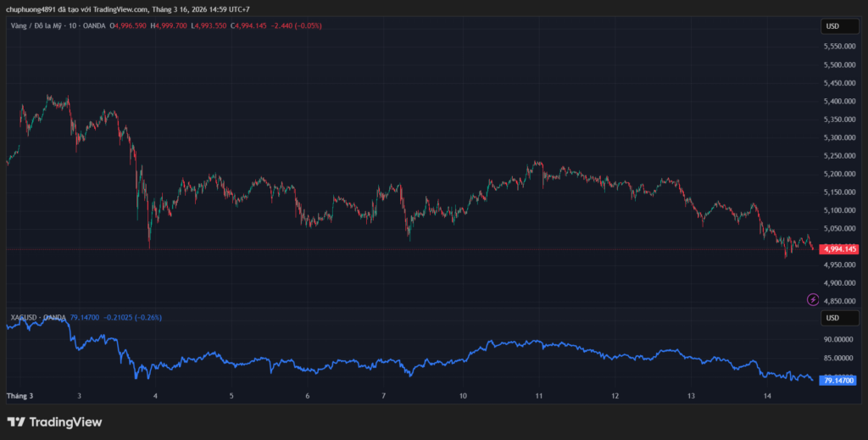The height and width of the screenshot is (440, 868).
Task: Click the 'Tháng 3' date label on time axis
Action: [x=19, y=396]
